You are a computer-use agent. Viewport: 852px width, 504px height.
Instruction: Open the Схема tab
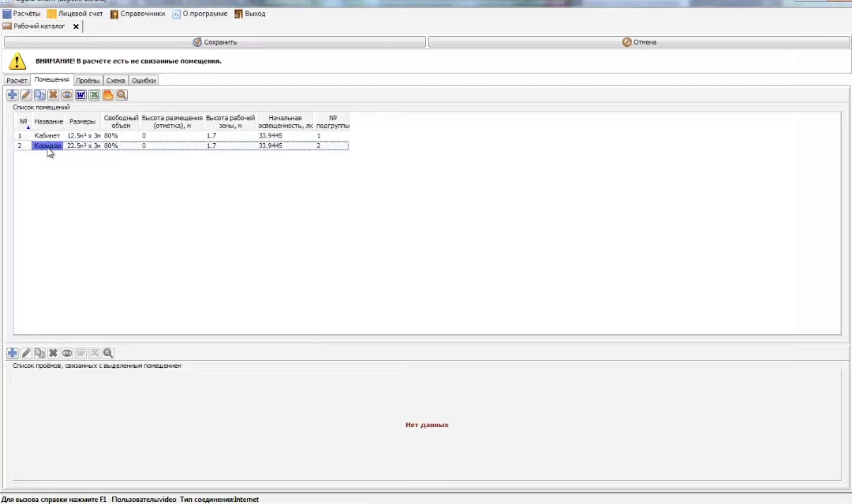[x=116, y=80]
